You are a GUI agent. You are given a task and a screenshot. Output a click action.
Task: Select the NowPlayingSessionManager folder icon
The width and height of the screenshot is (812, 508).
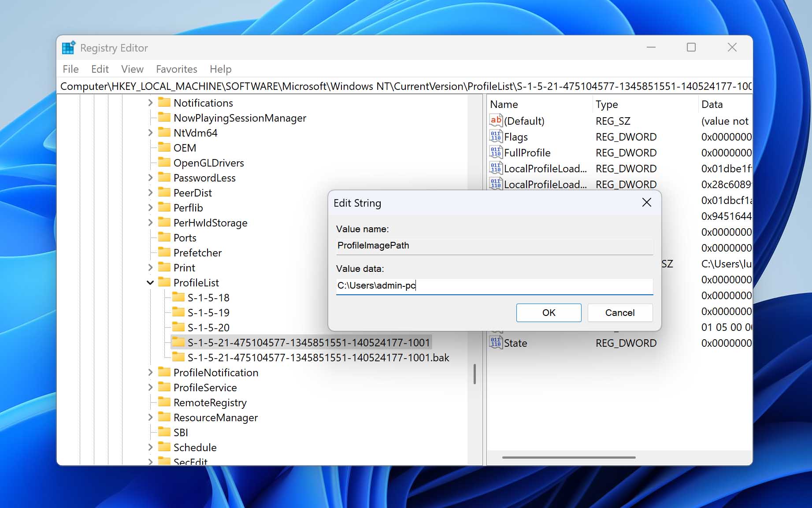[164, 117]
